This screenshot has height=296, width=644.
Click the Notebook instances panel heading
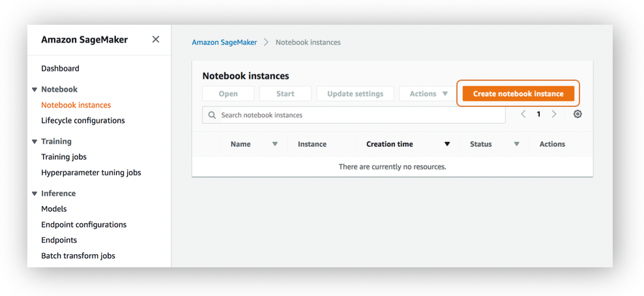246,76
